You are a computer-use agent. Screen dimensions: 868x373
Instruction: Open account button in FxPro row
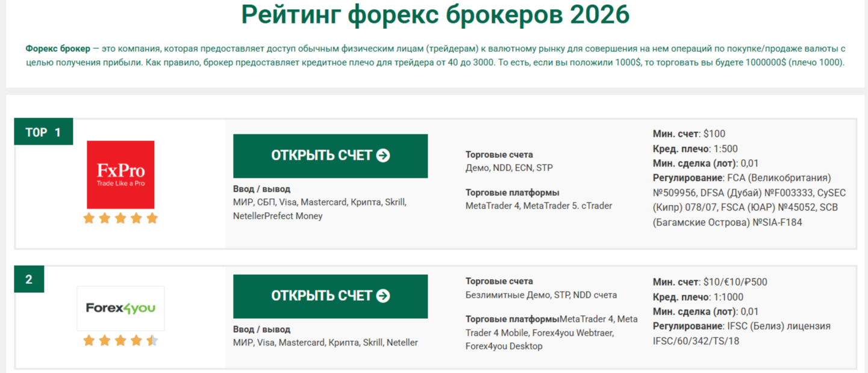330,156
